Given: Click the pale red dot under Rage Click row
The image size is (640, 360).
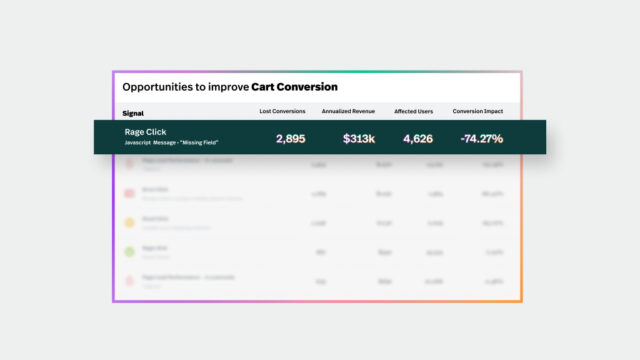Looking at the screenshot, I should click(x=129, y=164).
